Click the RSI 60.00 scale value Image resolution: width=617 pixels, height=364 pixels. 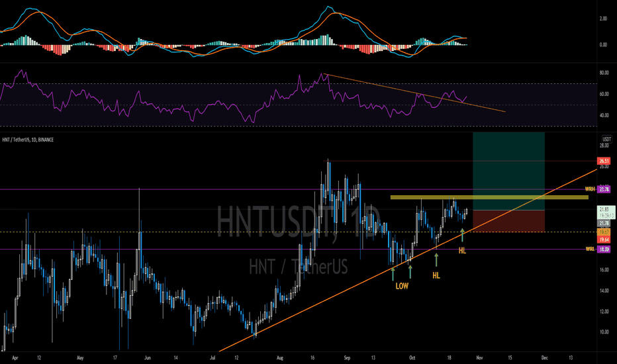coord(604,94)
